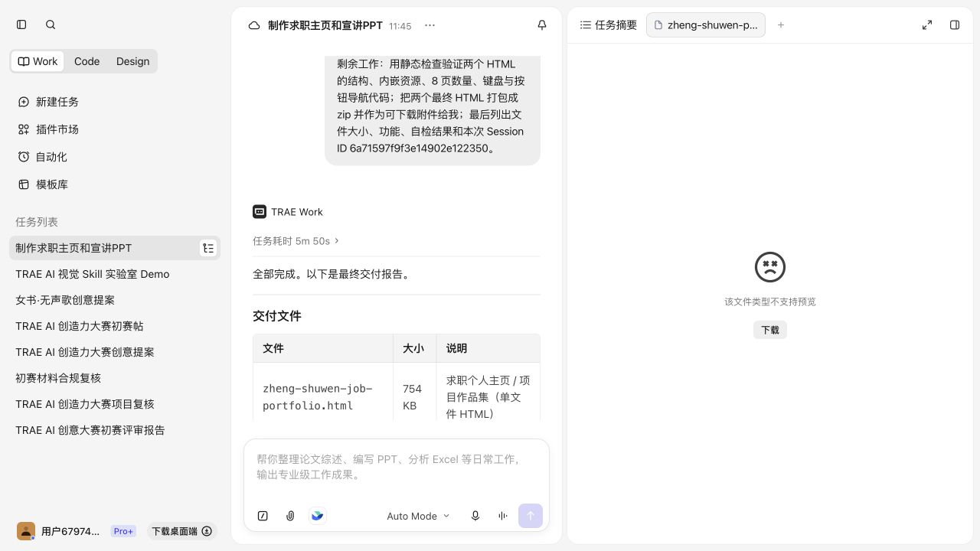Click the send arrow button
This screenshot has width=980, height=551.
[x=531, y=516]
